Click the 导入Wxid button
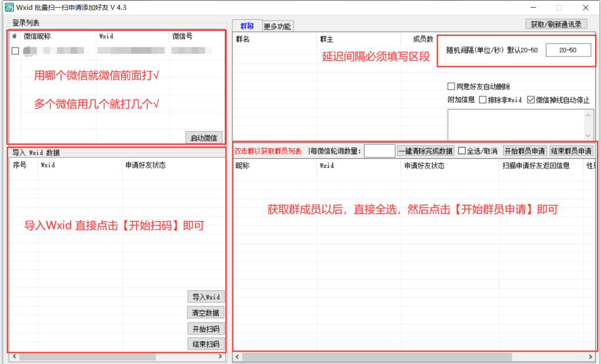Viewport: 601px width, 364px height. pos(205,297)
